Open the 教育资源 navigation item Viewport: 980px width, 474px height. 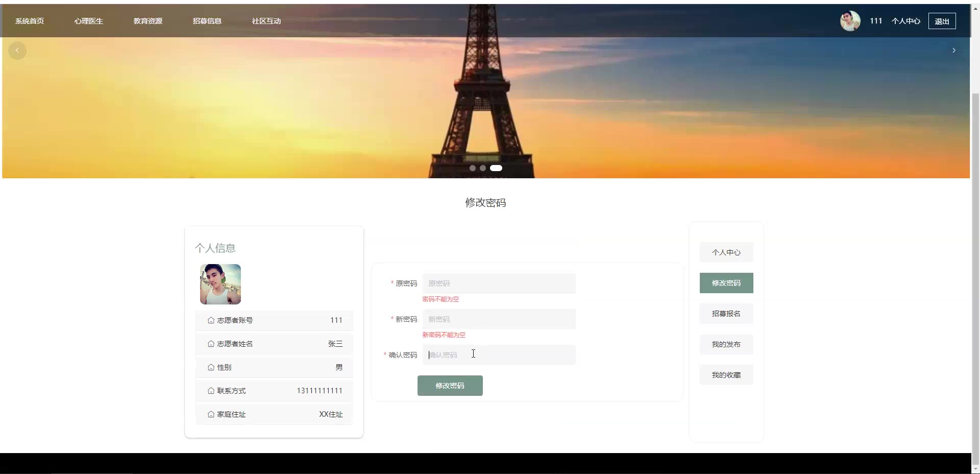148,21
